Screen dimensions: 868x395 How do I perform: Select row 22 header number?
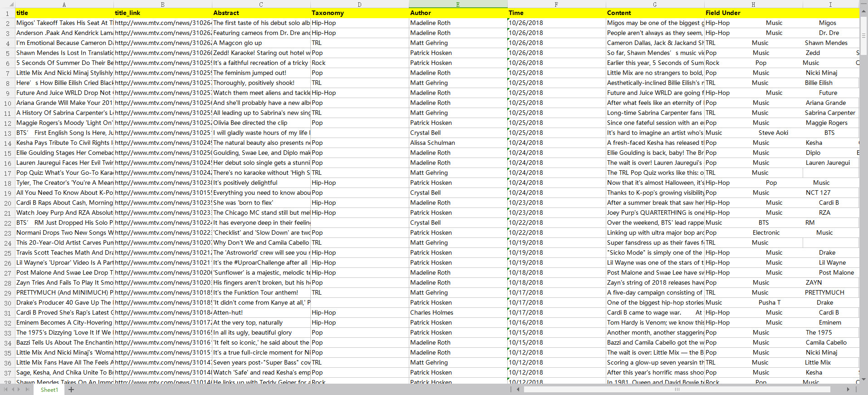[7, 223]
